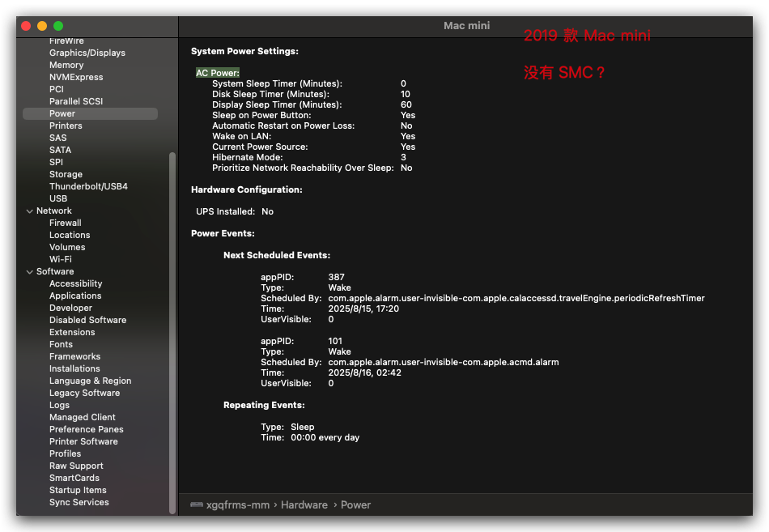769x532 pixels.
Task: Select the Power sidebar item
Action: (x=90, y=113)
